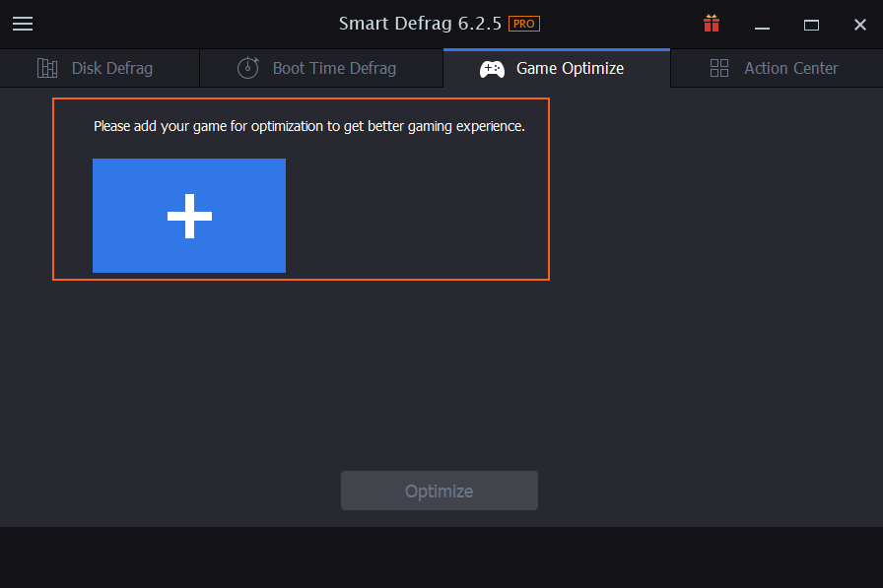Close the Smart Defrag window
The width and height of the screenshot is (883, 588).
[860, 25]
